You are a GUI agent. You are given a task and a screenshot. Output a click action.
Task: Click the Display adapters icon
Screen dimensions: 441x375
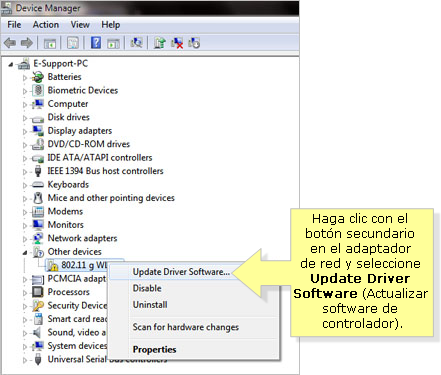coord(38,131)
